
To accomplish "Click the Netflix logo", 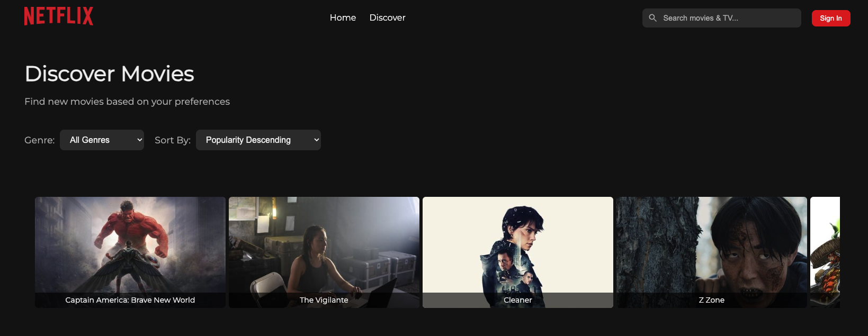I will (59, 16).
